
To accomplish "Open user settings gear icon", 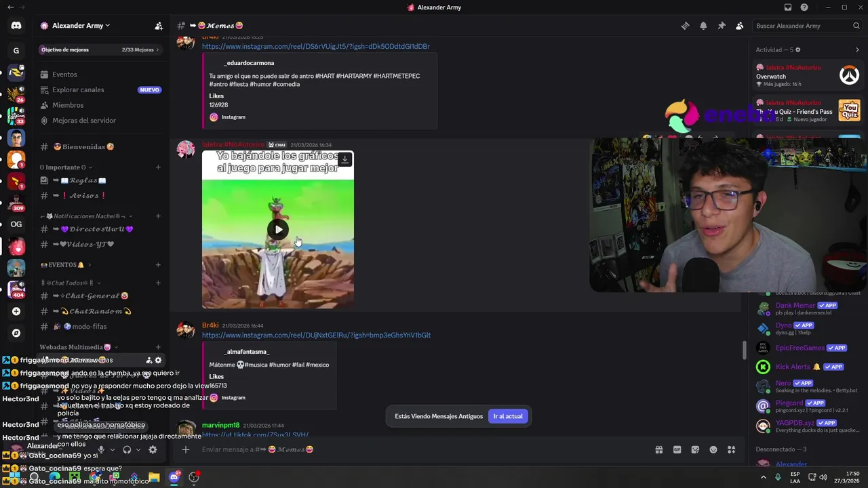I will tap(153, 449).
